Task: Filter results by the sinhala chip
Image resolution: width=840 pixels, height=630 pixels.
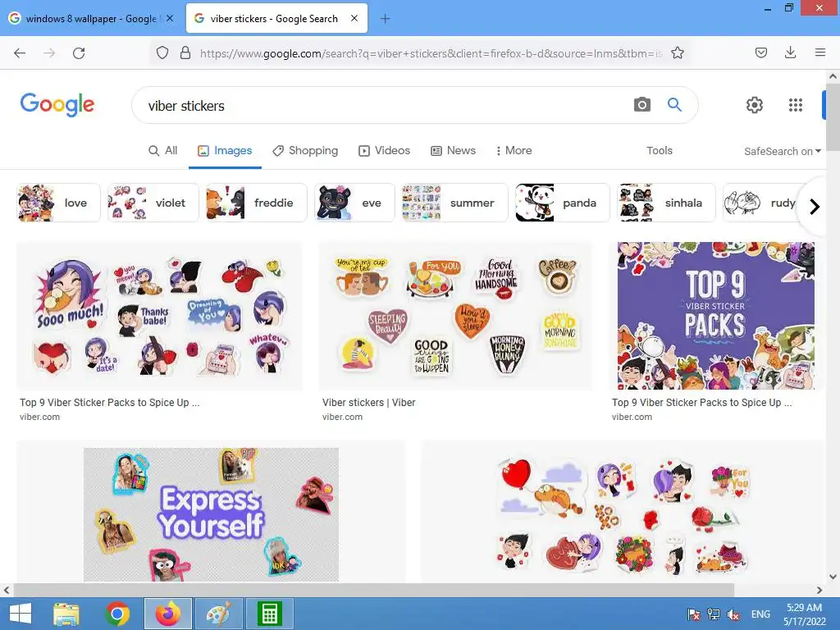Action: (x=666, y=203)
